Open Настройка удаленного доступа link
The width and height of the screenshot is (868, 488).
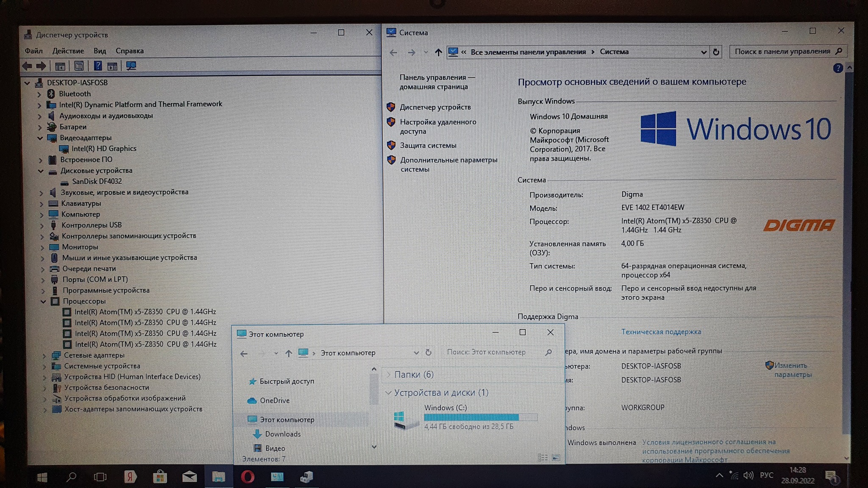[438, 127]
